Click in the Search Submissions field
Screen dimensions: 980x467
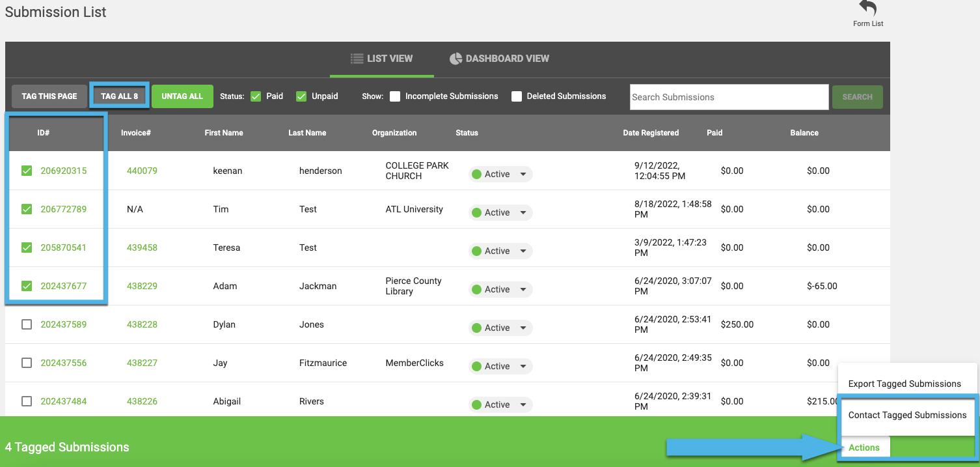point(729,97)
